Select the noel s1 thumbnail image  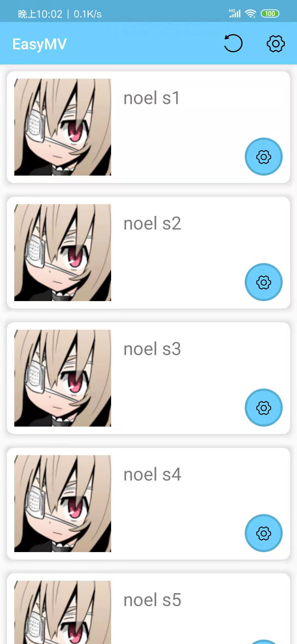click(63, 127)
